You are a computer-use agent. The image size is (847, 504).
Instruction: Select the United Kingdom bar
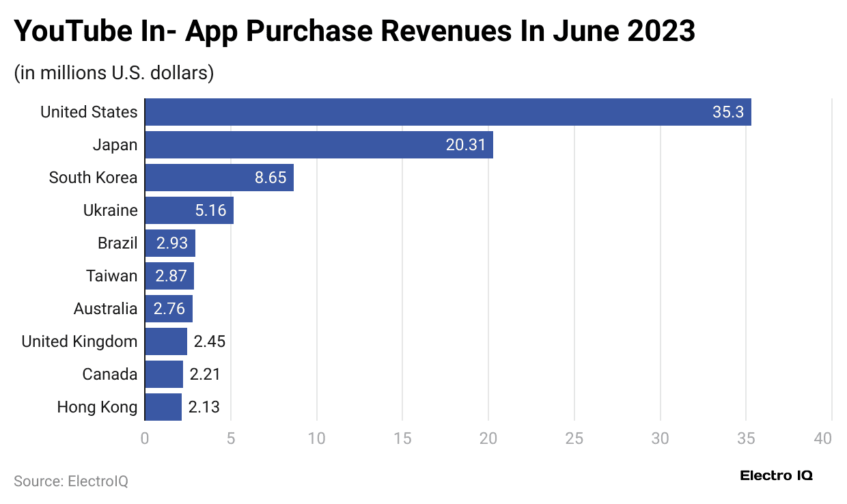coord(164,341)
